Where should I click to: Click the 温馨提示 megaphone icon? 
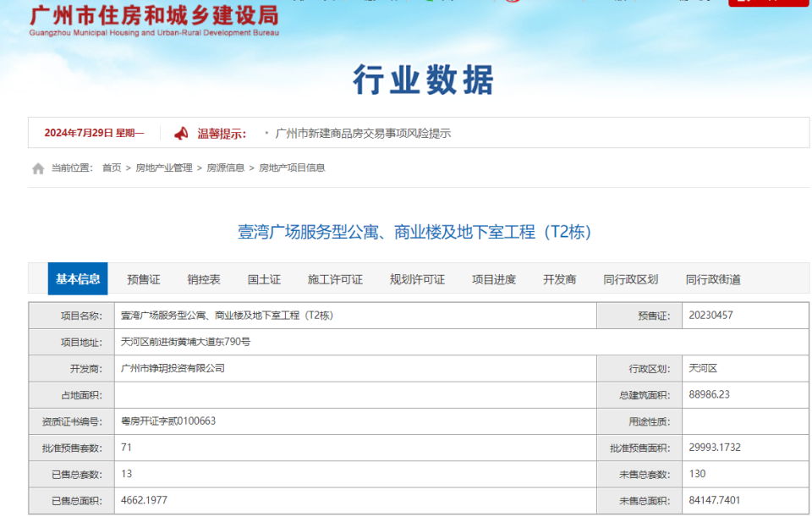(x=179, y=132)
